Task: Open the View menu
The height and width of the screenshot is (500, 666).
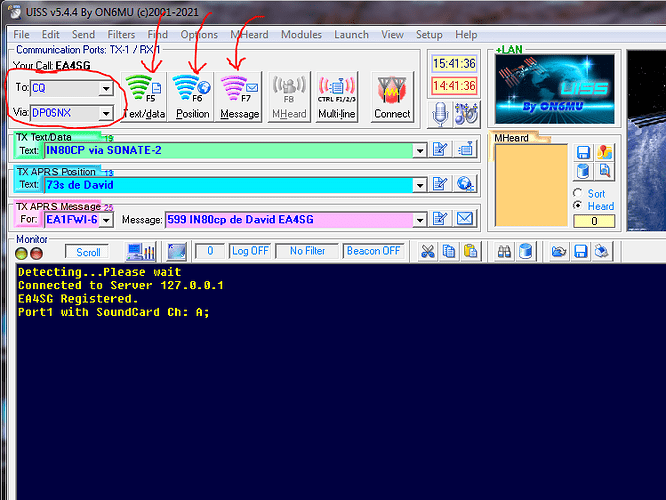Action: pos(392,34)
